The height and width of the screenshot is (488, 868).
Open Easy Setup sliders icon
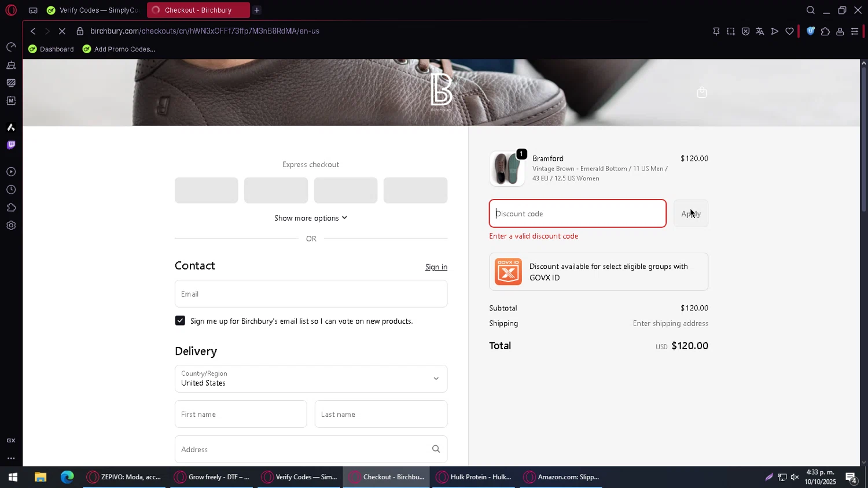pyautogui.click(x=855, y=31)
